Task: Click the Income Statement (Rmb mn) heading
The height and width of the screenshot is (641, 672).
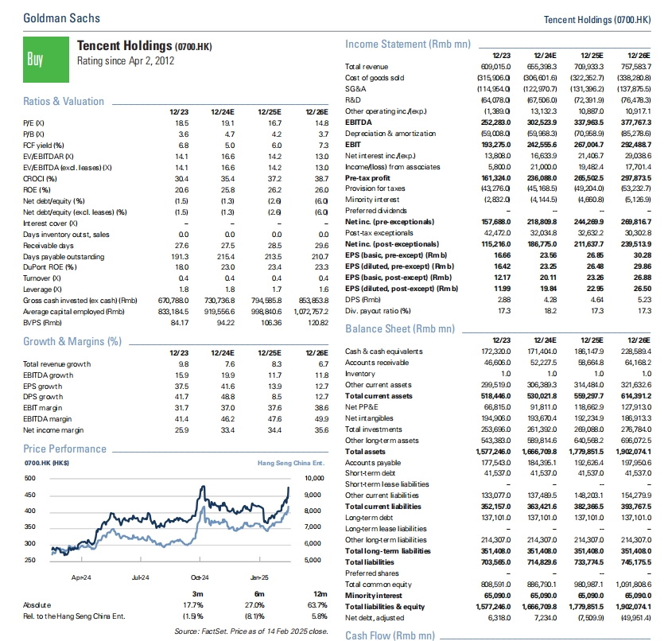Action: tap(407, 44)
